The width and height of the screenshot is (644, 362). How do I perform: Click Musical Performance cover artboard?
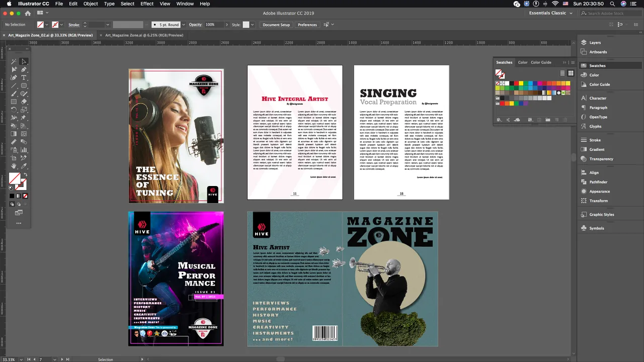click(x=176, y=279)
